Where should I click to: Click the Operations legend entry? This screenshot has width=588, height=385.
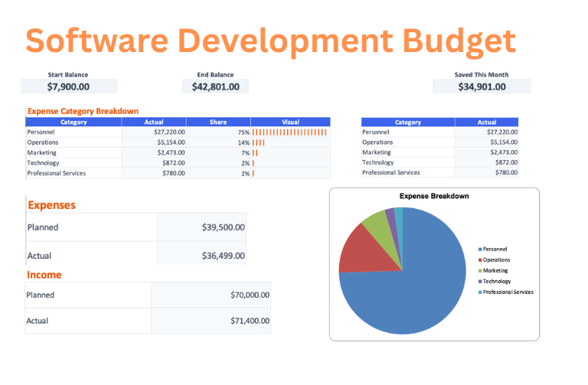495,259
